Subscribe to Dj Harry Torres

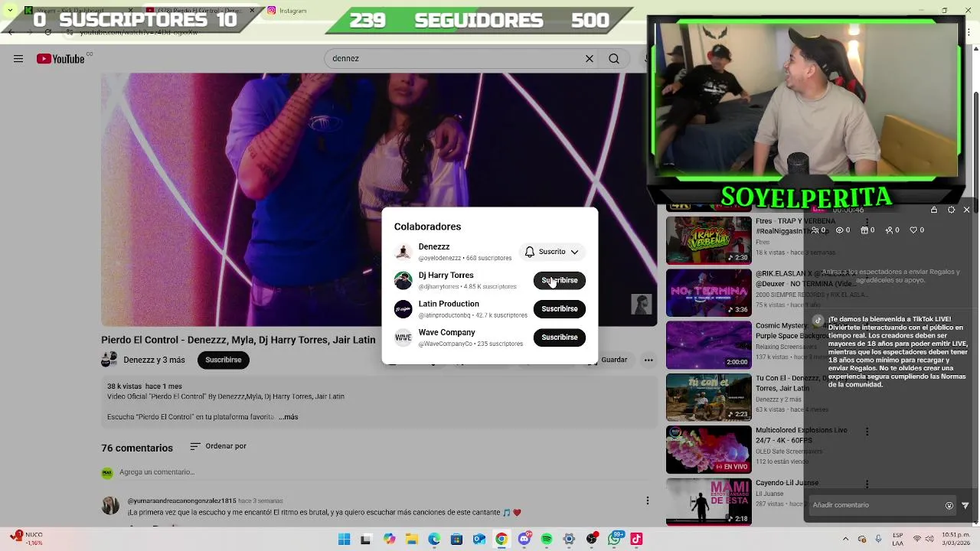(560, 280)
